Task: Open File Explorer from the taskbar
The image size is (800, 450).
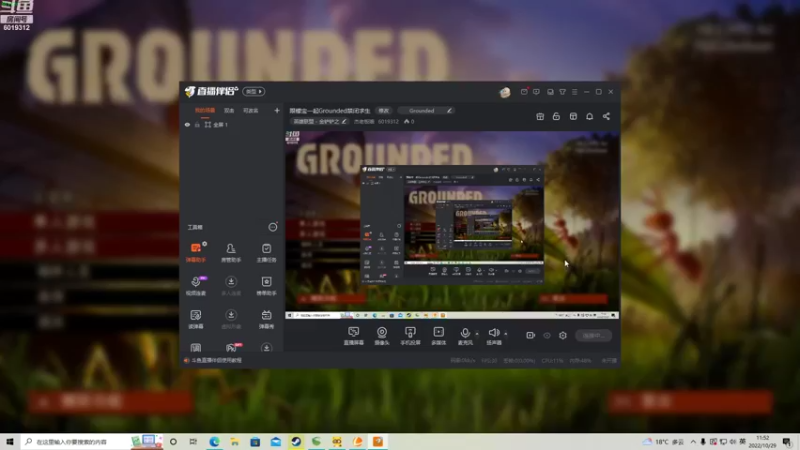Action: (x=235, y=442)
